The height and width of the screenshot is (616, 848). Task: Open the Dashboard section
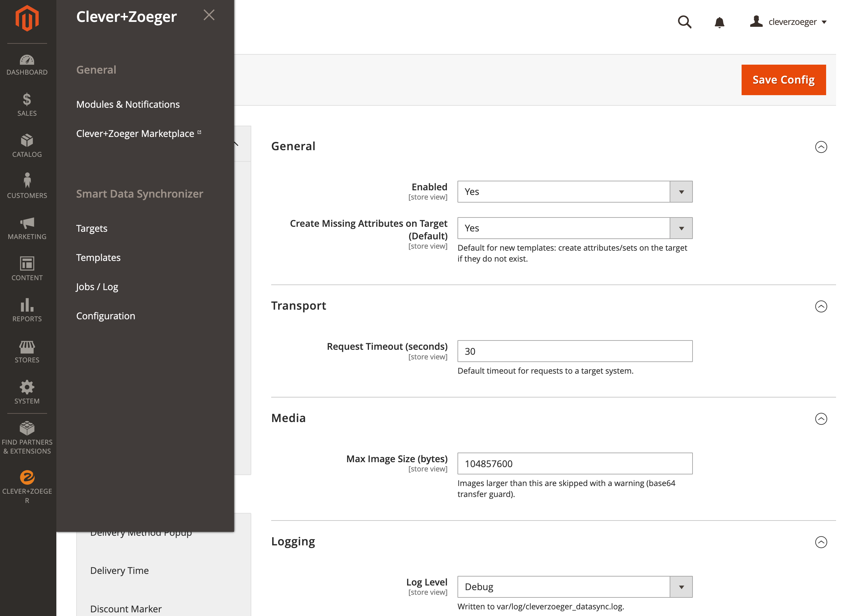pos(27,65)
